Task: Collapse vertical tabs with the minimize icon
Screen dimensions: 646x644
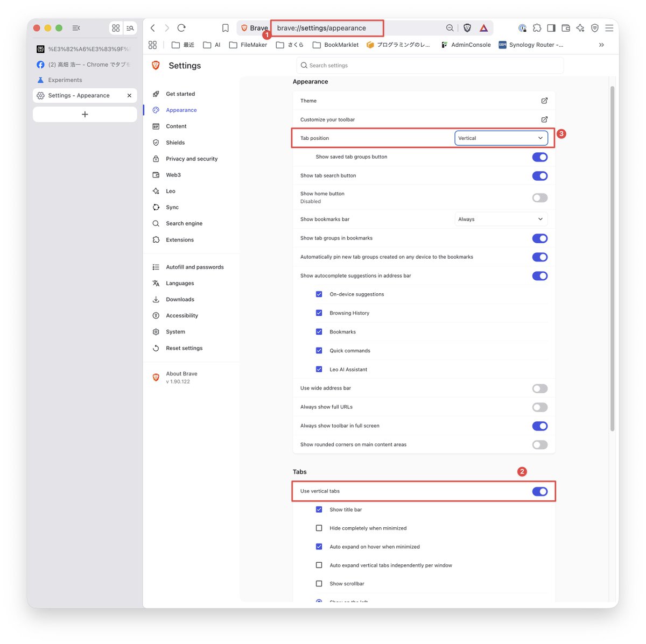Action: (x=76, y=28)
